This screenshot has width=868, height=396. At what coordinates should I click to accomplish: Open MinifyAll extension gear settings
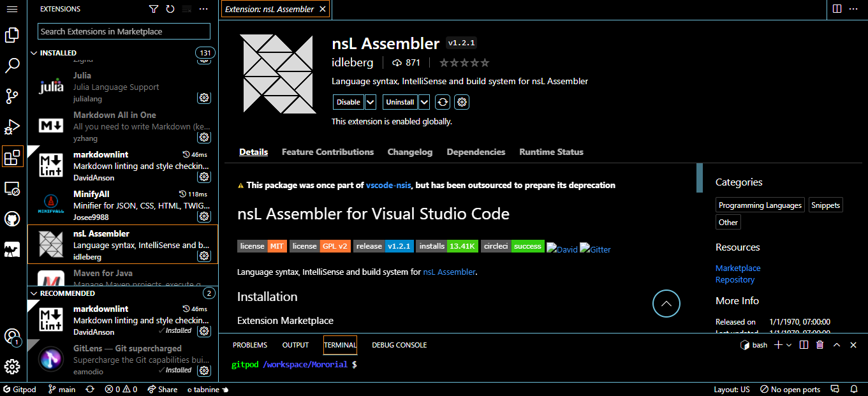204,216
